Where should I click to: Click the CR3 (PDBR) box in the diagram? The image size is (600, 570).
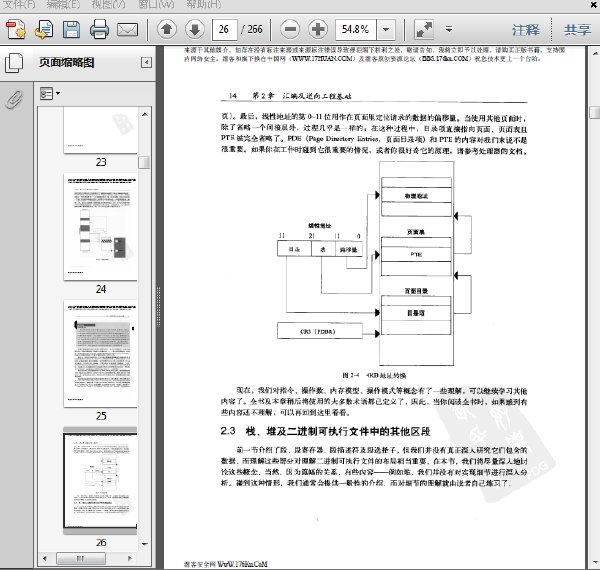[x=320, y=331]
